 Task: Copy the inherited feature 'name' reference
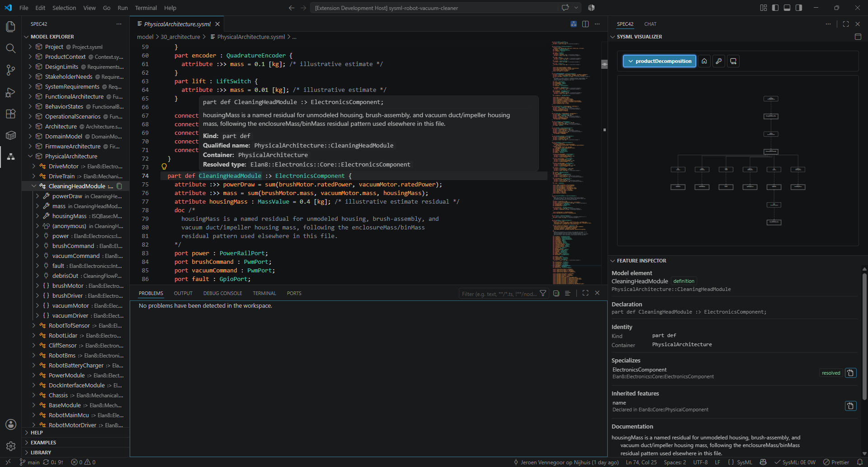850,406
